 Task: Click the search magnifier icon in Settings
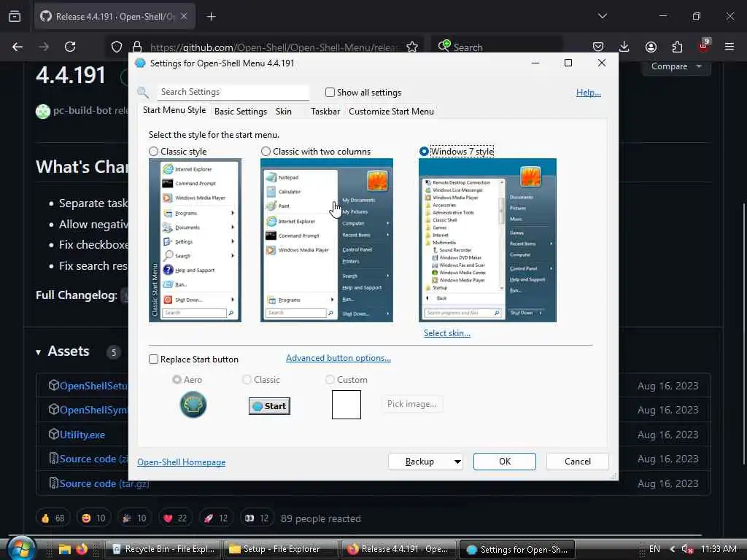tap(143, 93)
